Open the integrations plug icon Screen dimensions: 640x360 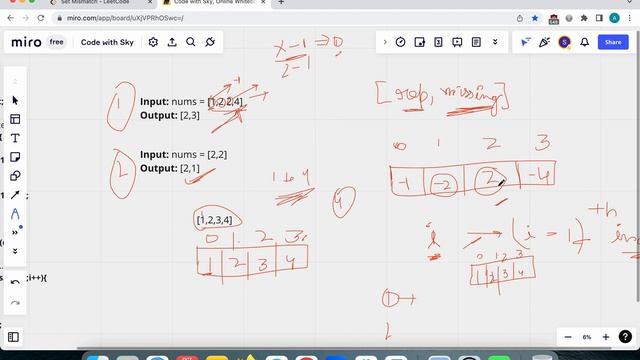pyautogui.click(x=210, y=42)
